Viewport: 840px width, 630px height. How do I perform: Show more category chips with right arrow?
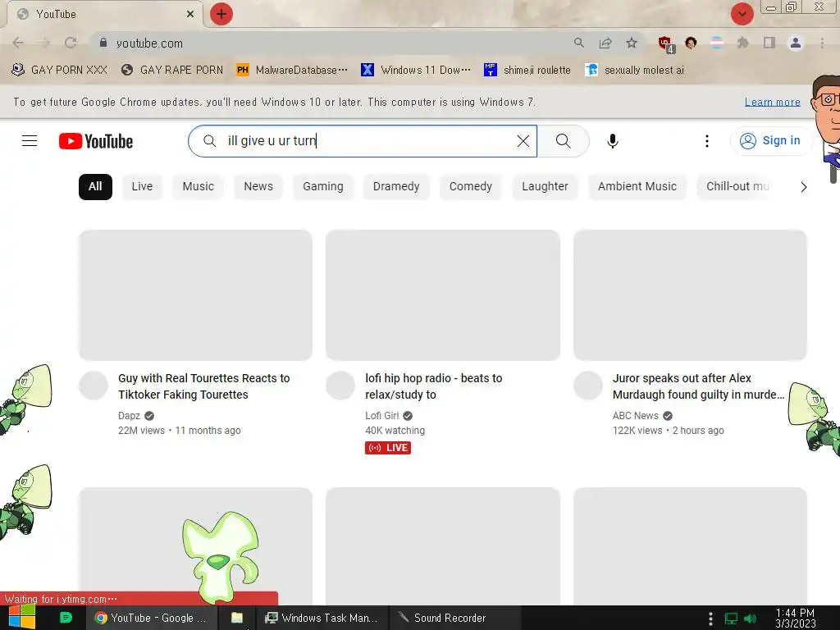tap(803, 187)
